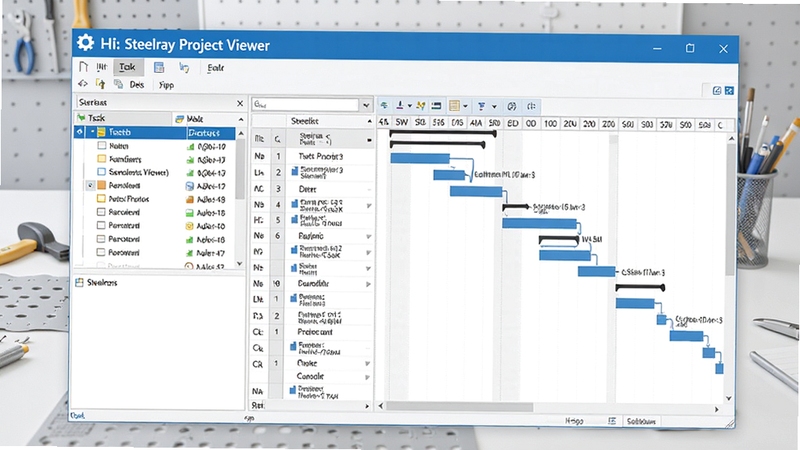Image resolution: width=800 pixels, height=450 pixels.
Task: Open the dropdown arrow beside the underlined marker icon
Action: click(x=409, y=106)
